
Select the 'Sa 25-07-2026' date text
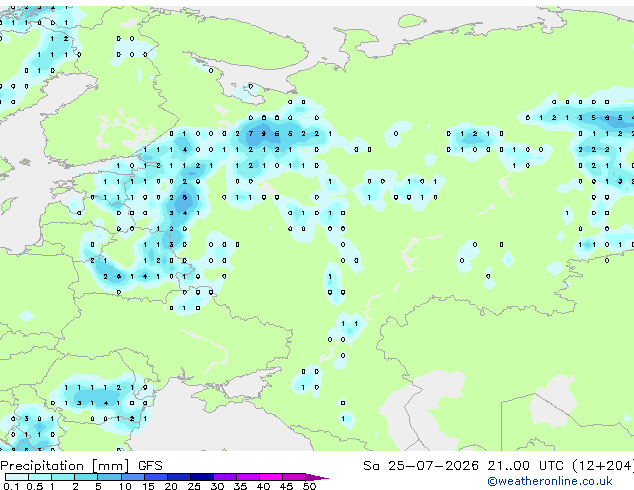421,466
